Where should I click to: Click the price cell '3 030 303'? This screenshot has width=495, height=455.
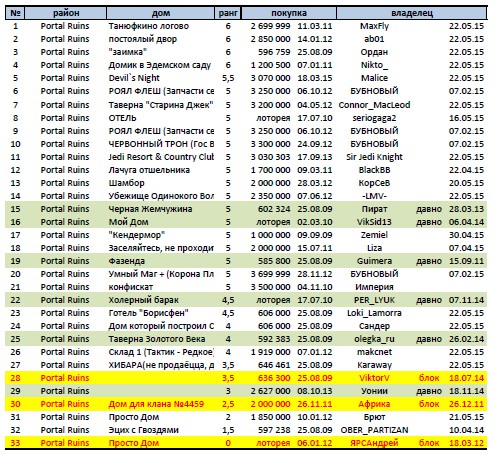[270, 157]
